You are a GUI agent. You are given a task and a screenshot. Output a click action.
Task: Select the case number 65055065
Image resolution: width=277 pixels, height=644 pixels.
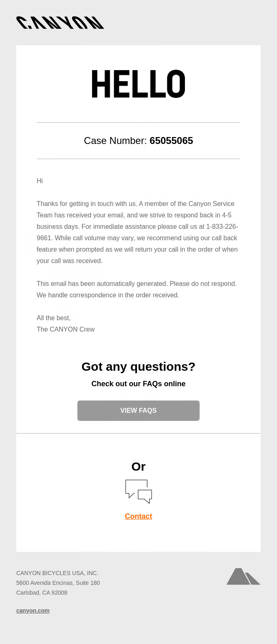[x=171, y=141]
